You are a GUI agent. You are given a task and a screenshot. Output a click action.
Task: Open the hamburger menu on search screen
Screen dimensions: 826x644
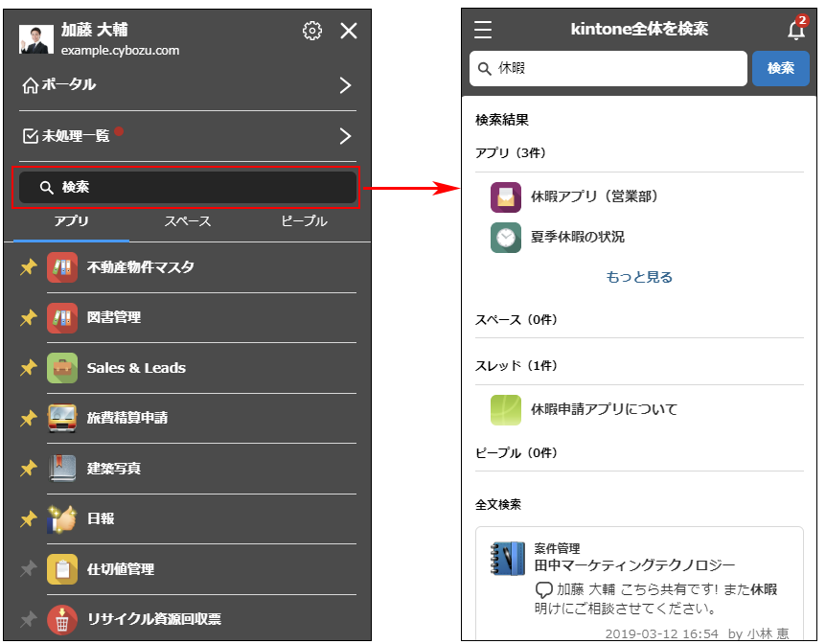pos(483,30)
